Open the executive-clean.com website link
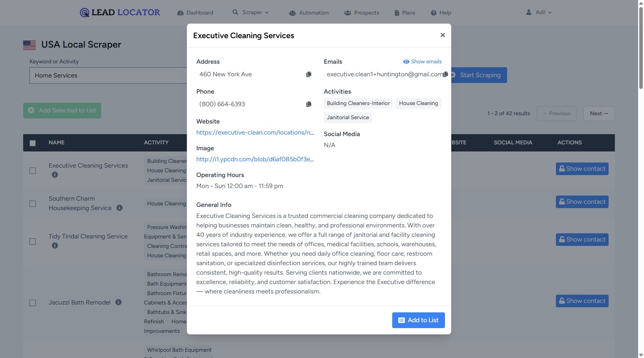 tap(255, 133)
